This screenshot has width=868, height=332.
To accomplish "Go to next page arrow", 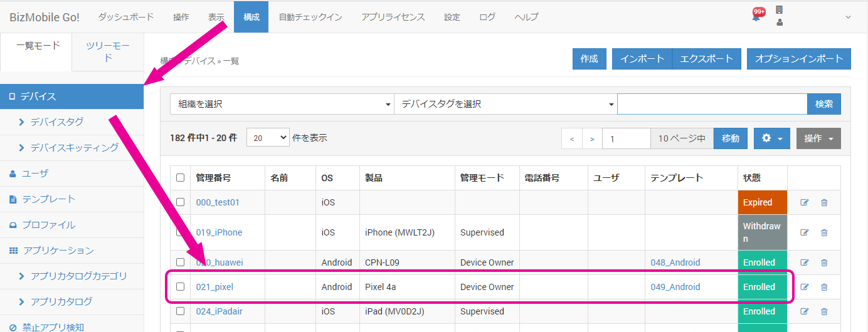I will click(592, 138).
